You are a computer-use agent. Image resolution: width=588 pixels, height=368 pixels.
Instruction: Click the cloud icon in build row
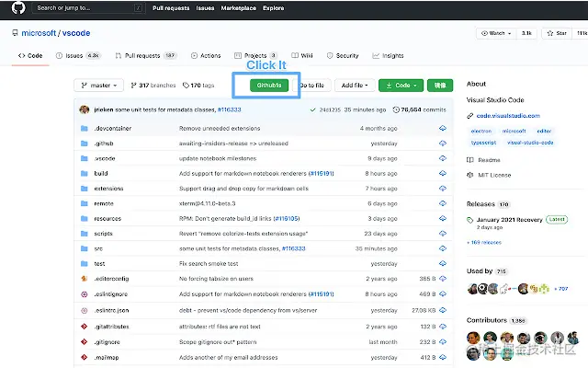(x=443, y=174)
